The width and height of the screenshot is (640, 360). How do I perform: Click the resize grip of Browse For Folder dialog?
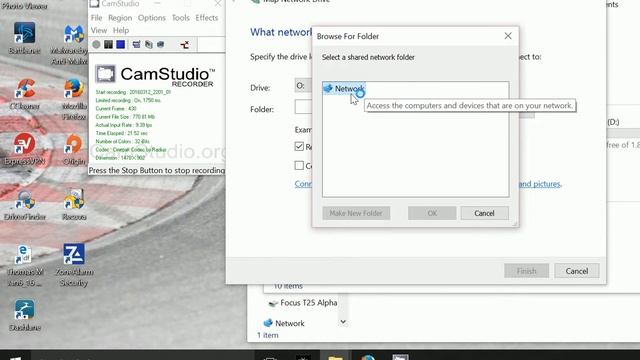click(515, 223)
